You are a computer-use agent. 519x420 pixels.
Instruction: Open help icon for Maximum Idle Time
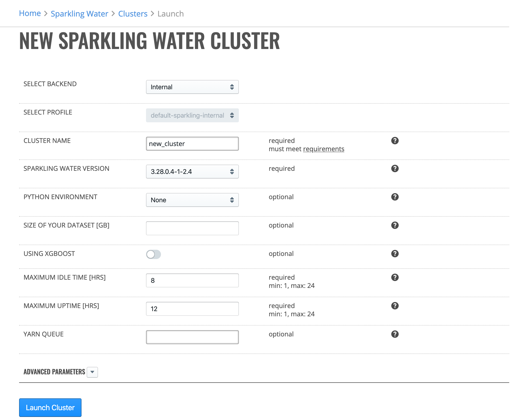pyautogui.click(x=395, y=277)
